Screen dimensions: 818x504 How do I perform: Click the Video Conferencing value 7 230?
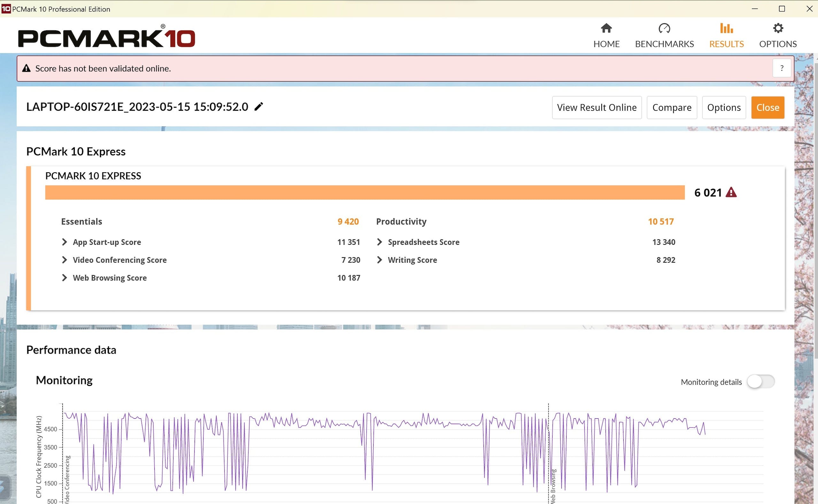(351, 260)
